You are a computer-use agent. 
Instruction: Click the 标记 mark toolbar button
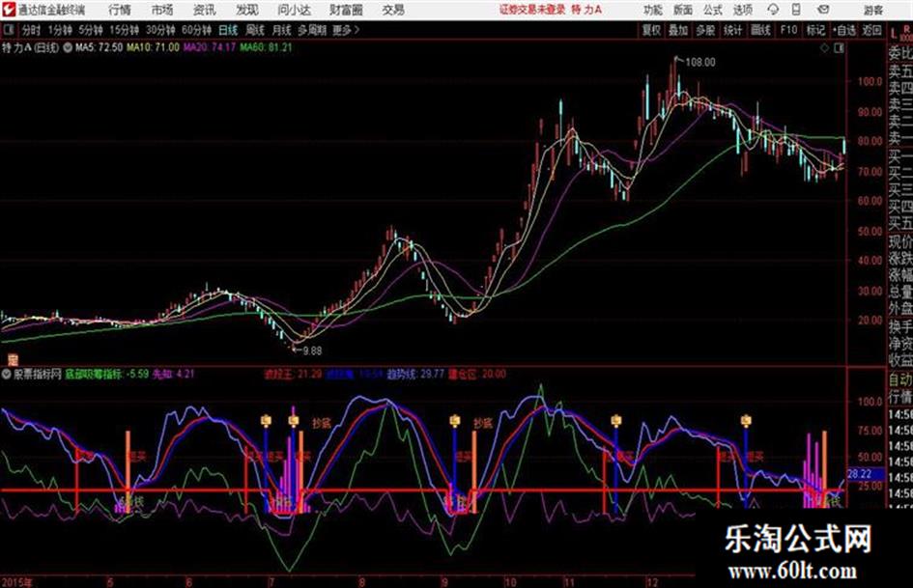point(815,30)
